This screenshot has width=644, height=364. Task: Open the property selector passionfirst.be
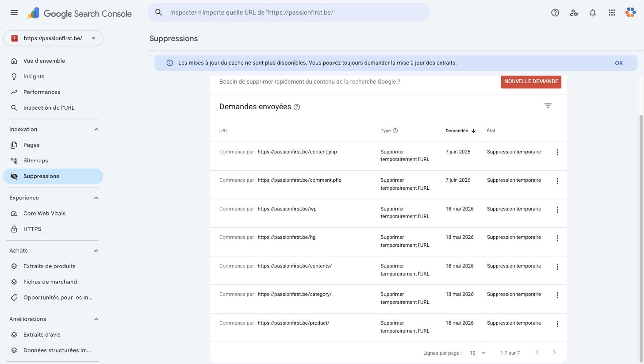tap(53, 38)
